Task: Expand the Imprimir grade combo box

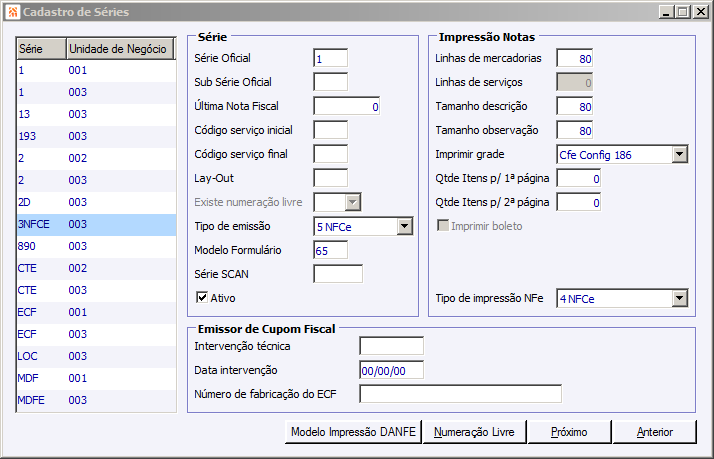Action: (679, 154)
